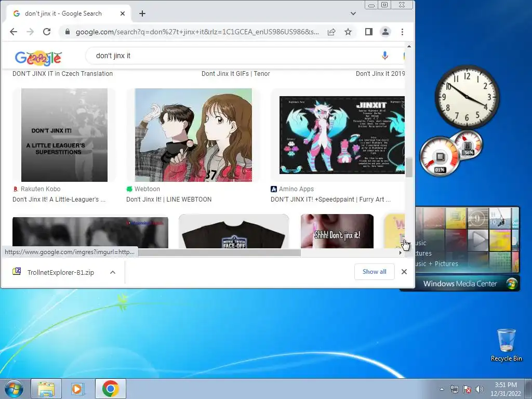Close the don't jinx it Google Search tab

123,14
